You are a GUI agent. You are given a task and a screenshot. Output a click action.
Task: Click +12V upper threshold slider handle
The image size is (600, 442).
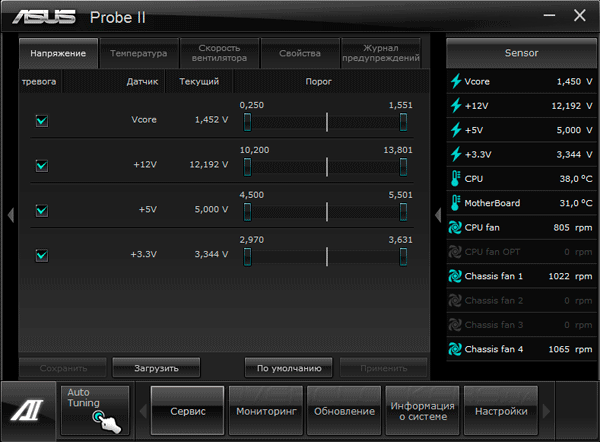[x=403, y=167]
